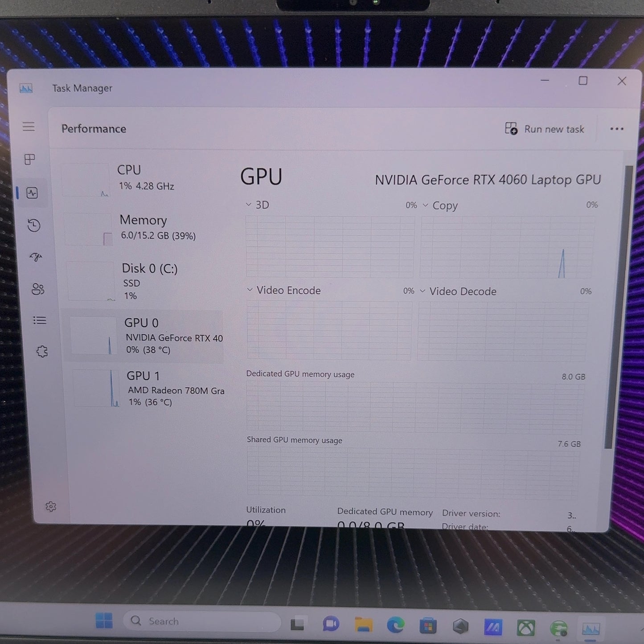Image resolution: width=644 pixels, height=644 pixels.
Task: Open the App history page icon
Action: click(34, 225)
